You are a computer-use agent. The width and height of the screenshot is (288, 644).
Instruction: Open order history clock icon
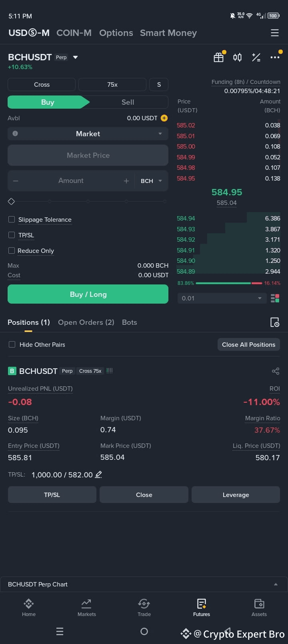[x=275, y=322]
